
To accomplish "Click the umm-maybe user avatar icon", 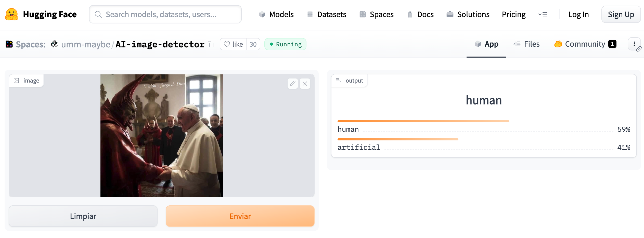I will (x=54, y=44).
